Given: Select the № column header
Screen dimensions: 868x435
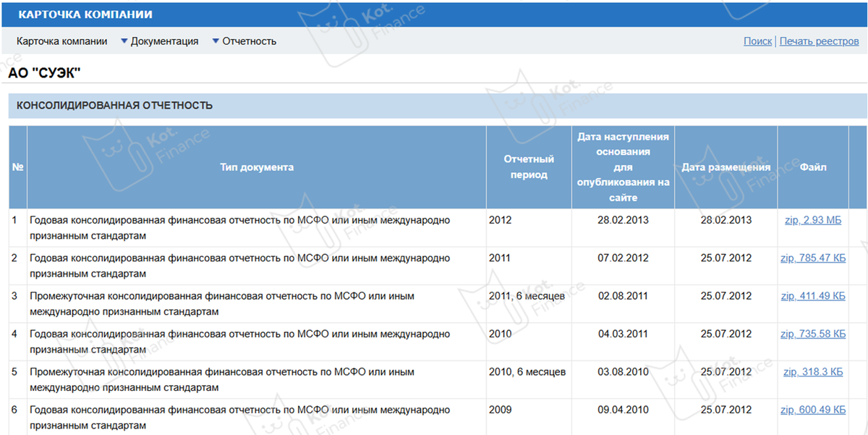Looking at the screenshot, I should pos(18,167).
